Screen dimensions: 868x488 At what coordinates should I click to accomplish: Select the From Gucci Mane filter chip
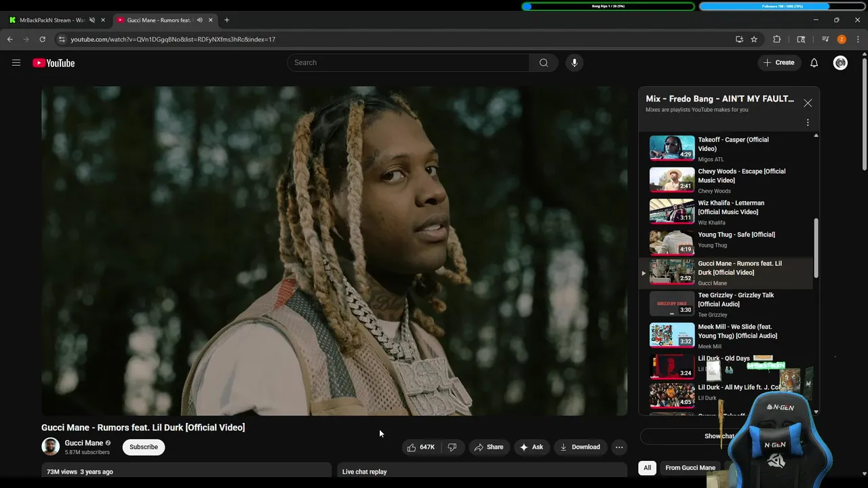[x=690, y=468]
